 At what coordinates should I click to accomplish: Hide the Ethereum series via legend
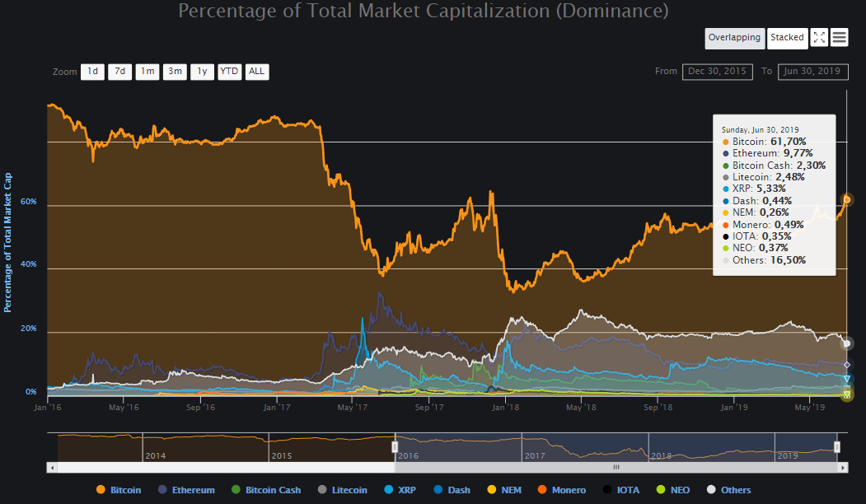coord(185,490)
